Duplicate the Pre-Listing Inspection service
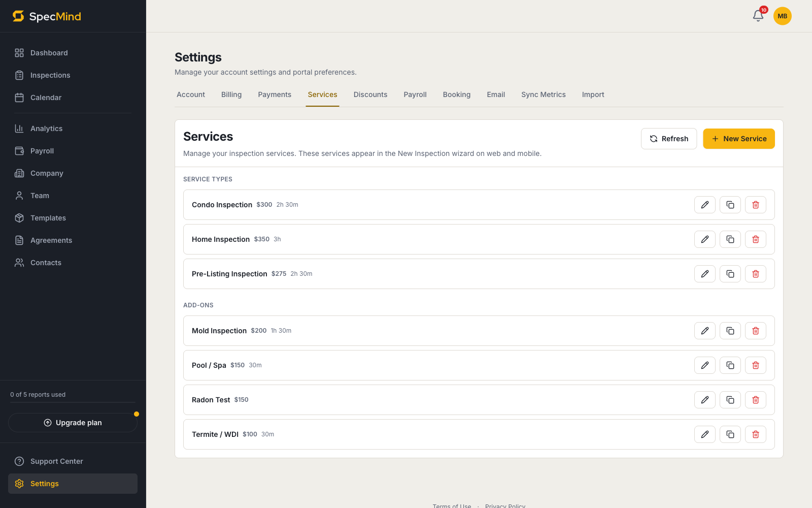 pyautogui.click(x=730, y=274)
